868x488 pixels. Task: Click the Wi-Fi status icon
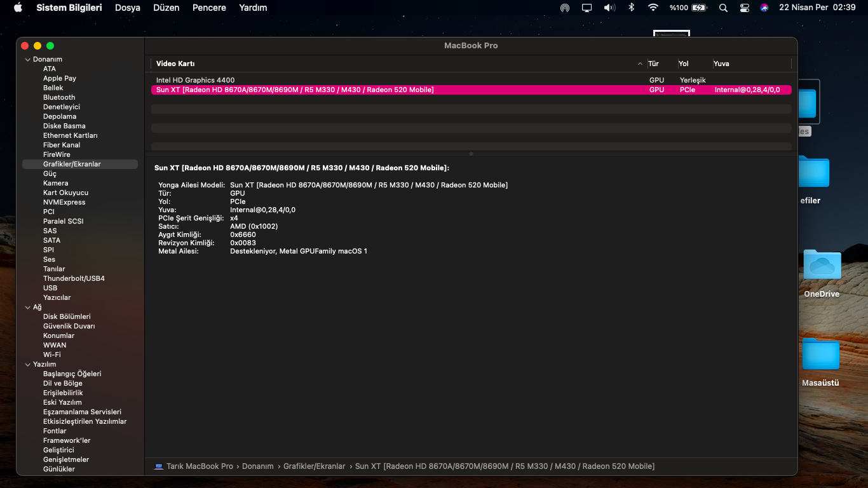(653, 8)
